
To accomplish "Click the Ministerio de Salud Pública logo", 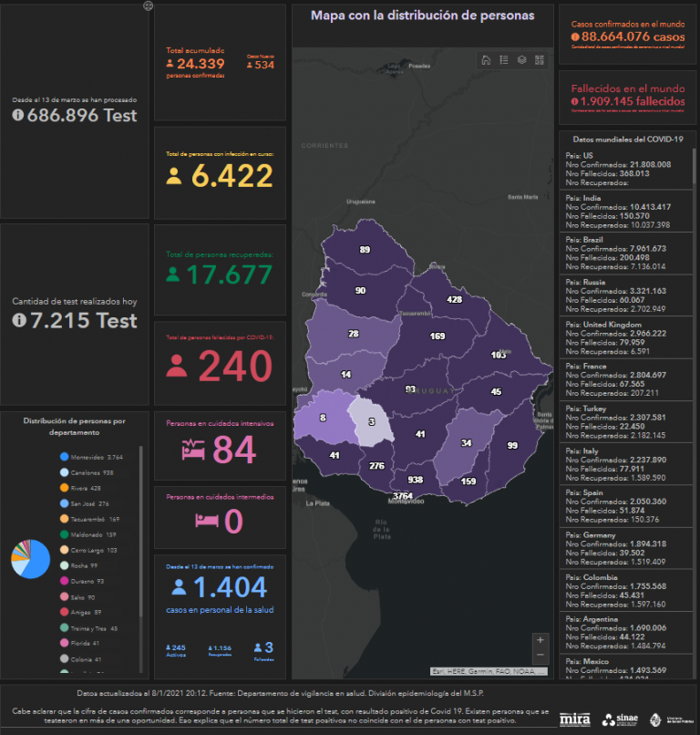I will click(x=673, y=717).
